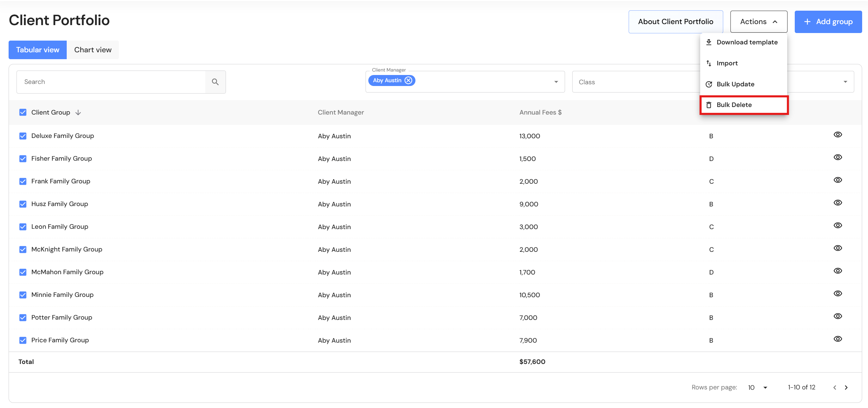Open Husz Family Group view icon

(x=838, y=203)
